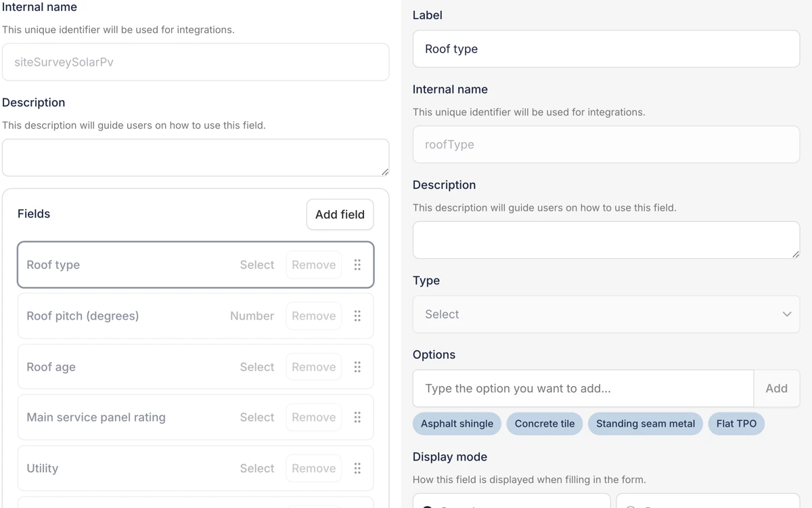The width and height of the screenshot is (812, 508).
Task: Focus the Description box below the roofType input
Action: 606,240
